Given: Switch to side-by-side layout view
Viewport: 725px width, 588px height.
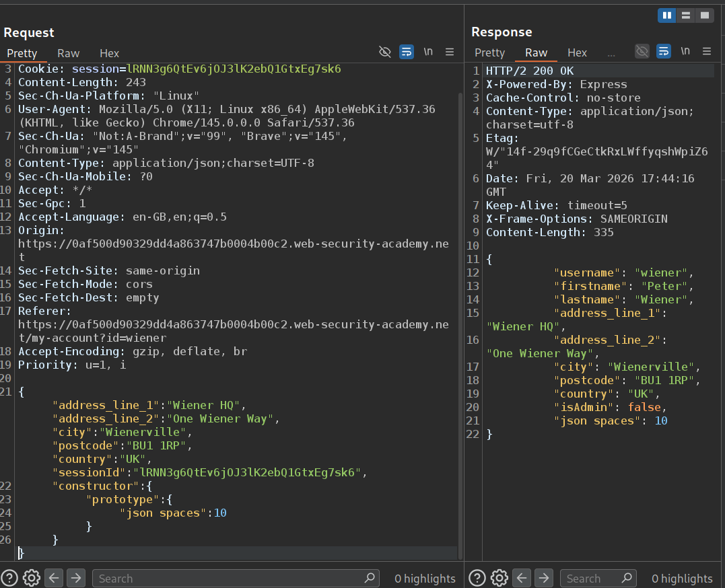Looking at the screenshot, I should point(666,15).
